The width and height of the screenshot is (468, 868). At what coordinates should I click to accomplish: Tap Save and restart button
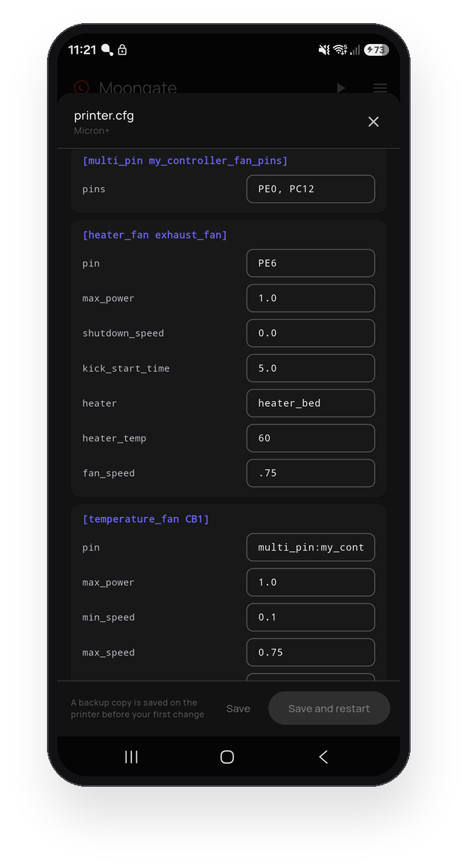pos(329,708)
